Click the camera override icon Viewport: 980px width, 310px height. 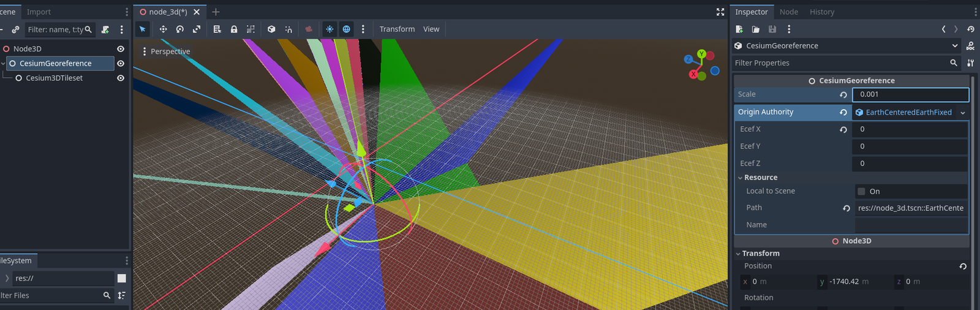[x=309, y=29]
